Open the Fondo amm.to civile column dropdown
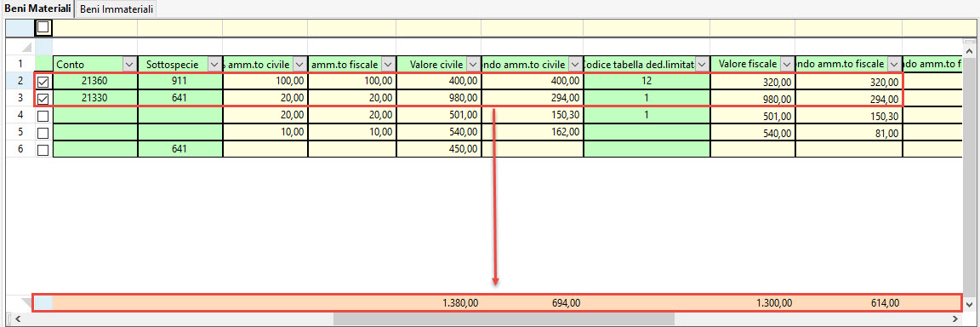 pos(575,64)
